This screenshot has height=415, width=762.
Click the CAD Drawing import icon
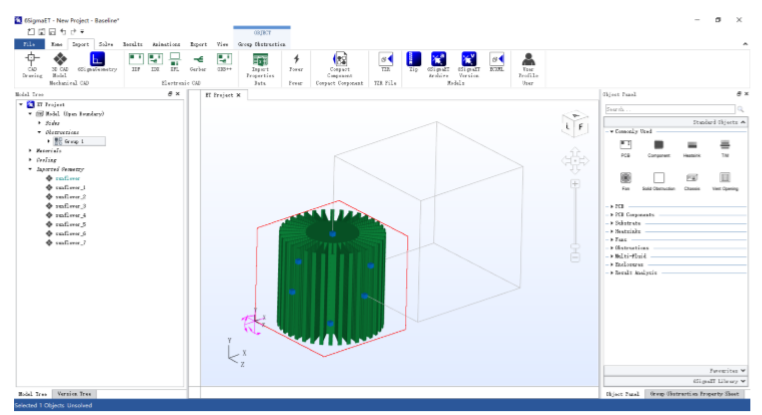click(x=33, y=63)
